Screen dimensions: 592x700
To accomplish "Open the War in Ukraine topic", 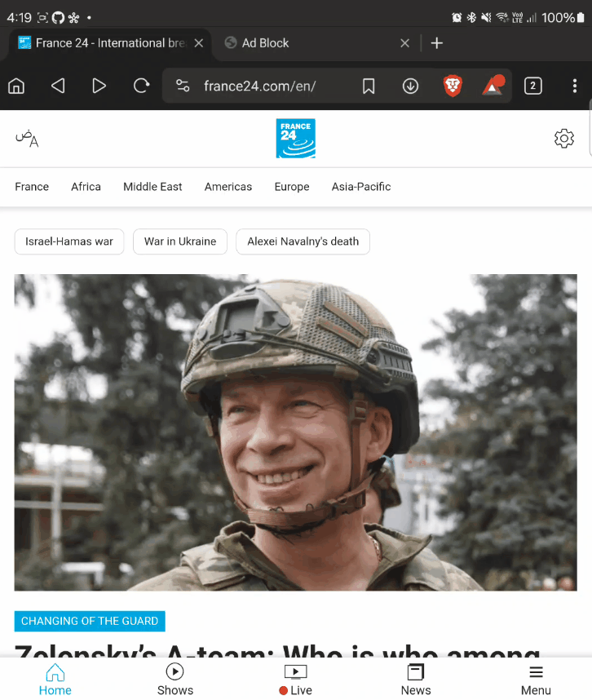I will (180, 241).
